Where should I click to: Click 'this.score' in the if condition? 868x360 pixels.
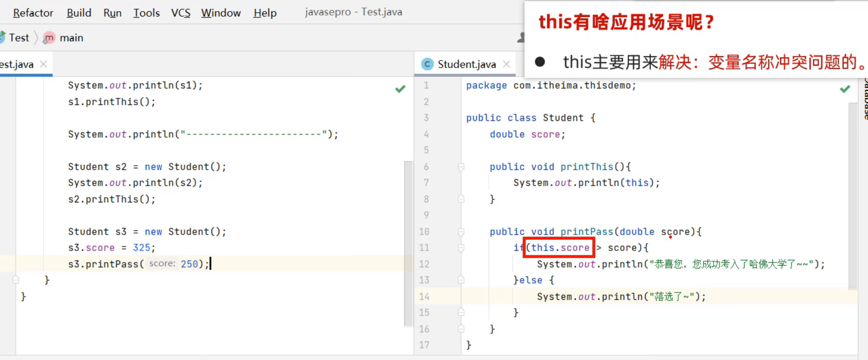tap(560, 248)
